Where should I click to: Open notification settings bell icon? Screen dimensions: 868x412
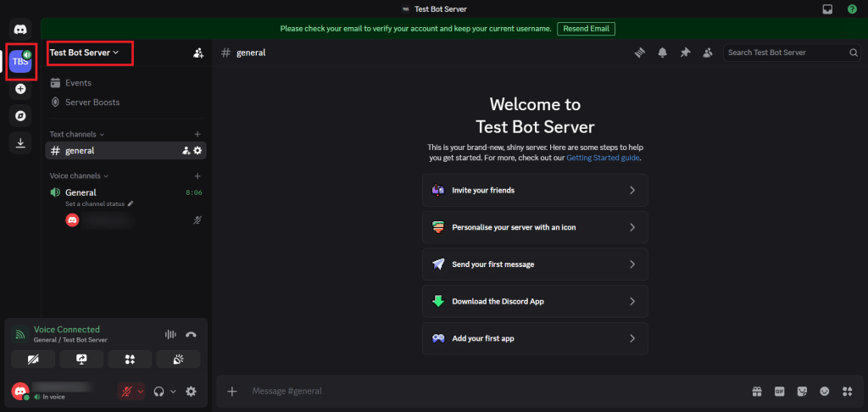[662, 53]
